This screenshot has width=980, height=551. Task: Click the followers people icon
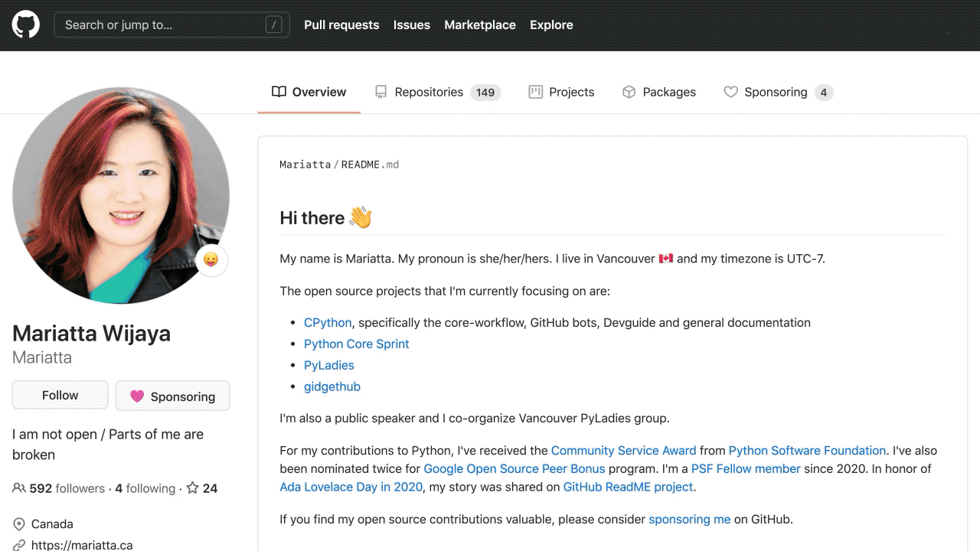19,488
